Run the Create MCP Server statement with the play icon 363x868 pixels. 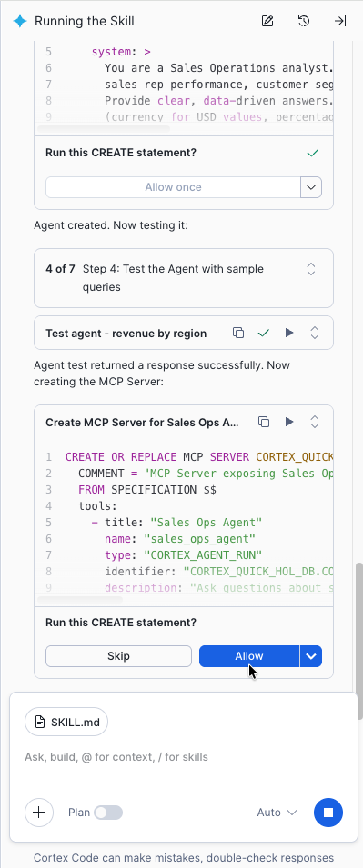(x=288, y=422)
